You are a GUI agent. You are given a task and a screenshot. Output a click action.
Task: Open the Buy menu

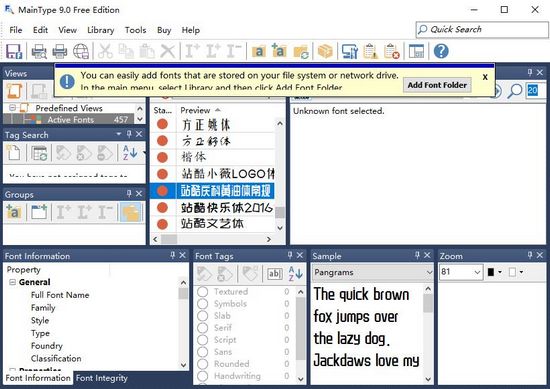164,30
